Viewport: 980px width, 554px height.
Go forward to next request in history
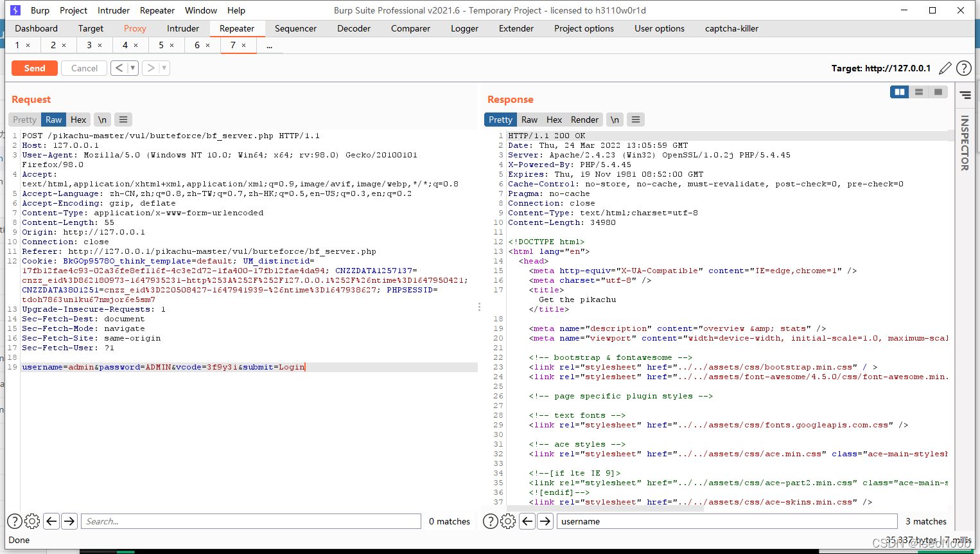[x=150, y=67]
